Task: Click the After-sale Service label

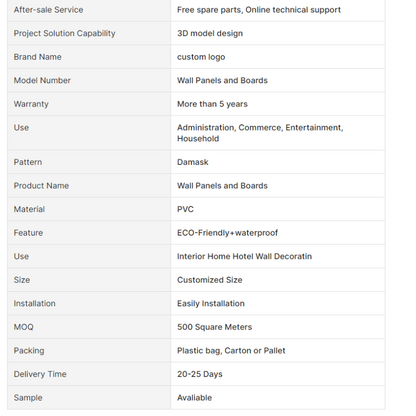Action: pos(48,10)
